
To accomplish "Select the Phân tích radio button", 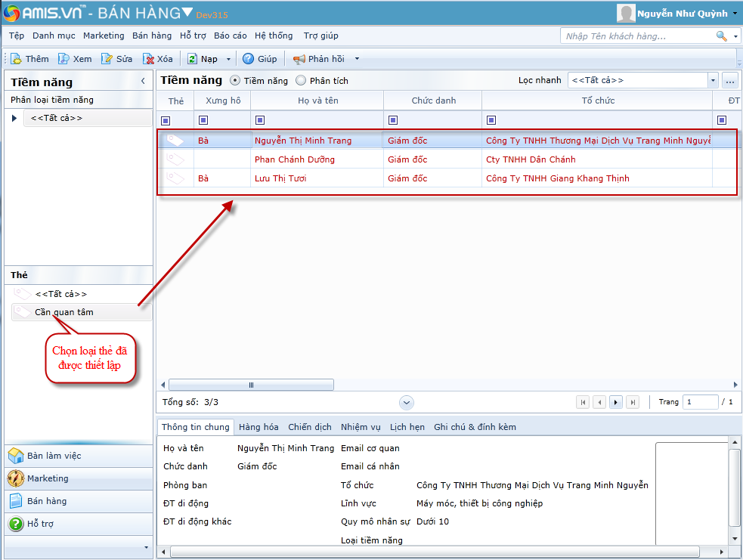I will (x=302, y=80).
